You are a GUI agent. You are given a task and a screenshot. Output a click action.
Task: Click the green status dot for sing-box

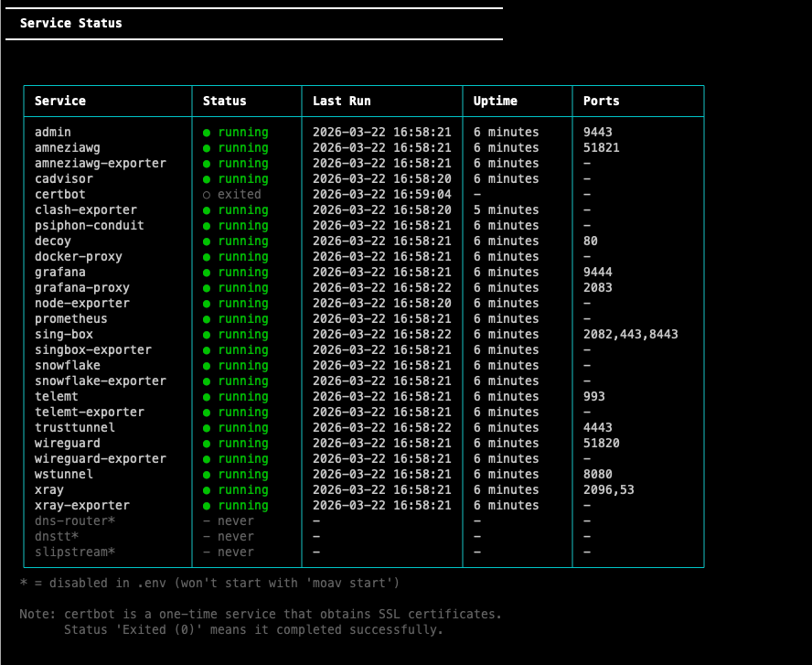(x=207, y=335)
